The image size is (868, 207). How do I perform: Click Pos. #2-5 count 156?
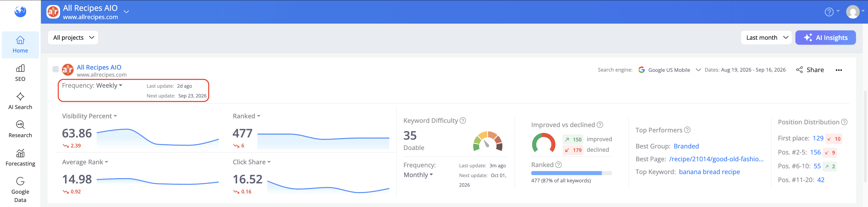point(815,152)
